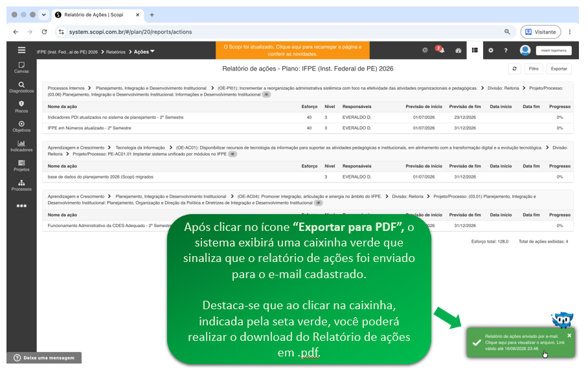Viewport: 588px width, 370px height.
Task: Reload the browser page
Action: pyautogui.click(x=44, y=32)
